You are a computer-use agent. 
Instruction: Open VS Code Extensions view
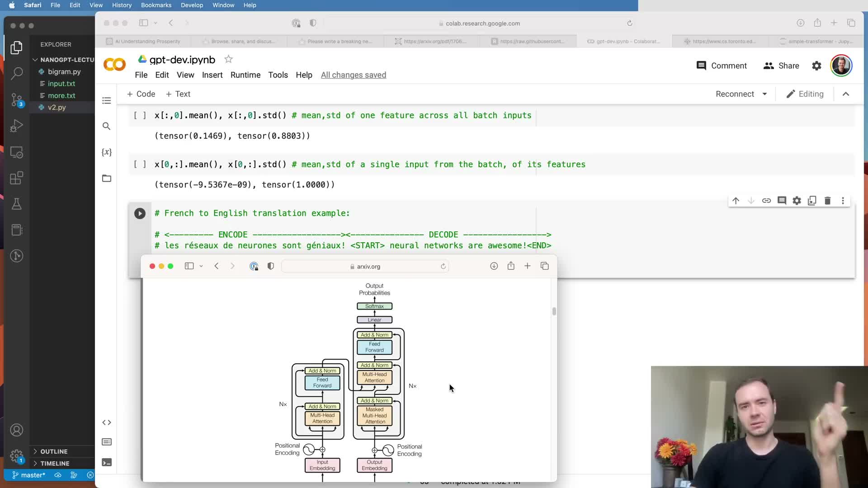17,178
